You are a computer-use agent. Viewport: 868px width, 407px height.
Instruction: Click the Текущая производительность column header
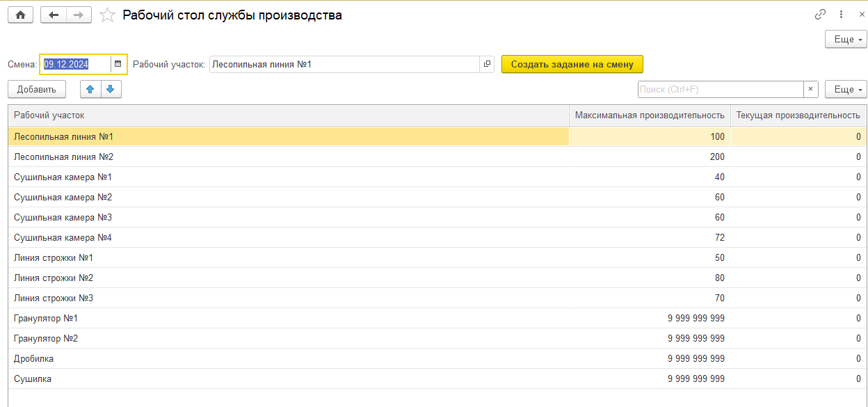798,115
